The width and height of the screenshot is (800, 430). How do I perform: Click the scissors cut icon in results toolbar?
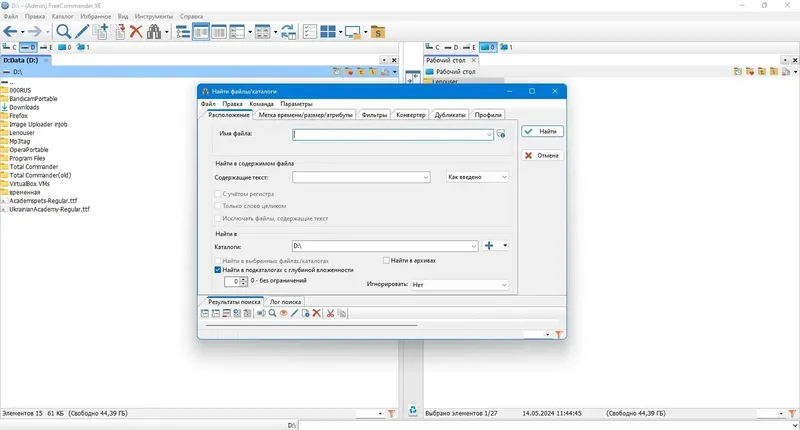click(330, 313)
